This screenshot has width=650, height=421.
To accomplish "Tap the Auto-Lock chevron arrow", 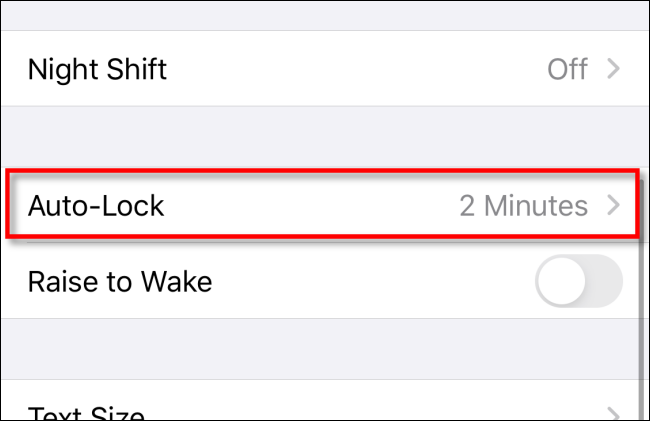I will 614,206.
